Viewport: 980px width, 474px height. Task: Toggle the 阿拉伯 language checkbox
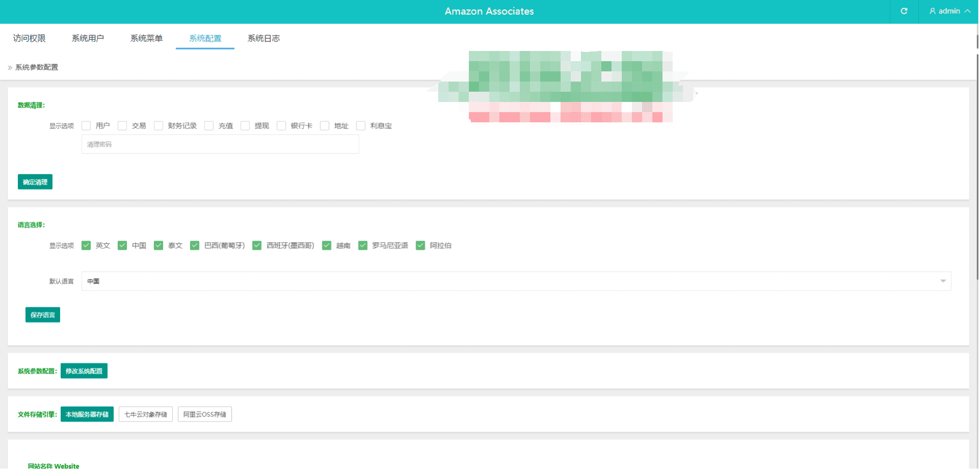click(x=420, y=246)
